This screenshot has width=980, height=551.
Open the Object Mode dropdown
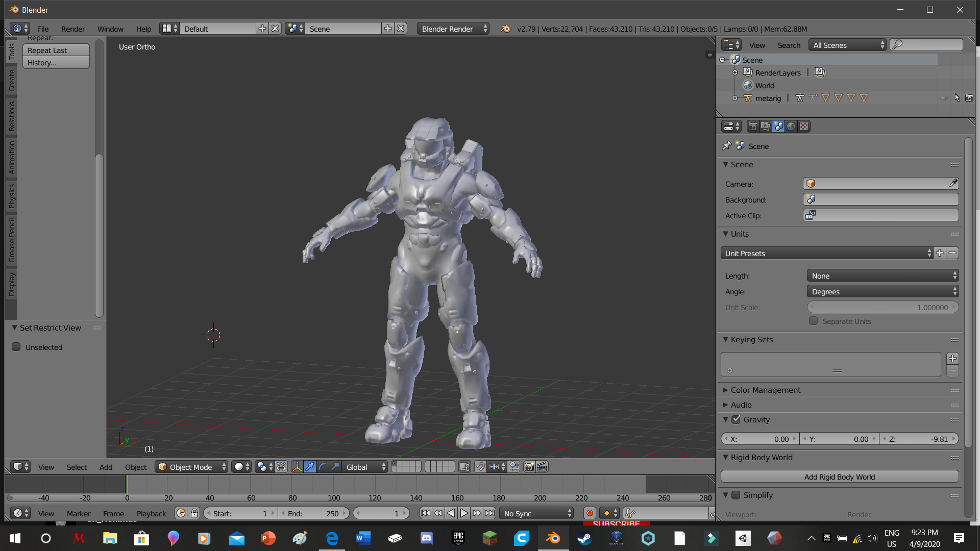(191, 467)
